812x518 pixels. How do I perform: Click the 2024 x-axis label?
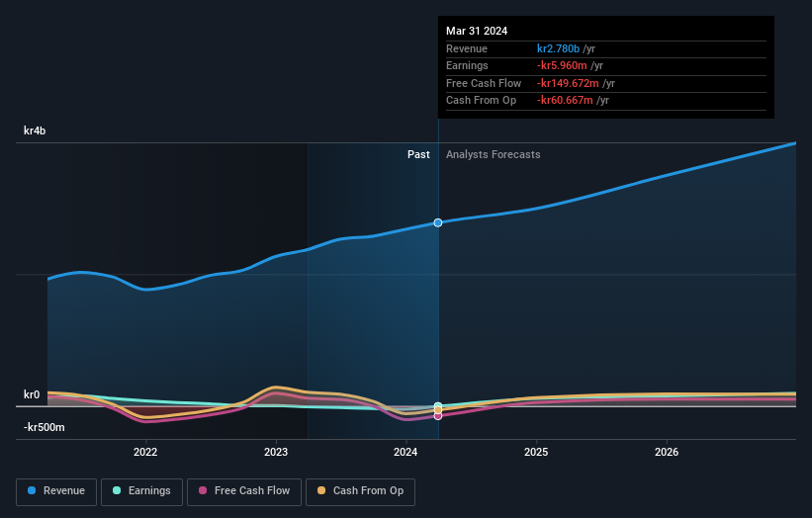click(406, 452)
